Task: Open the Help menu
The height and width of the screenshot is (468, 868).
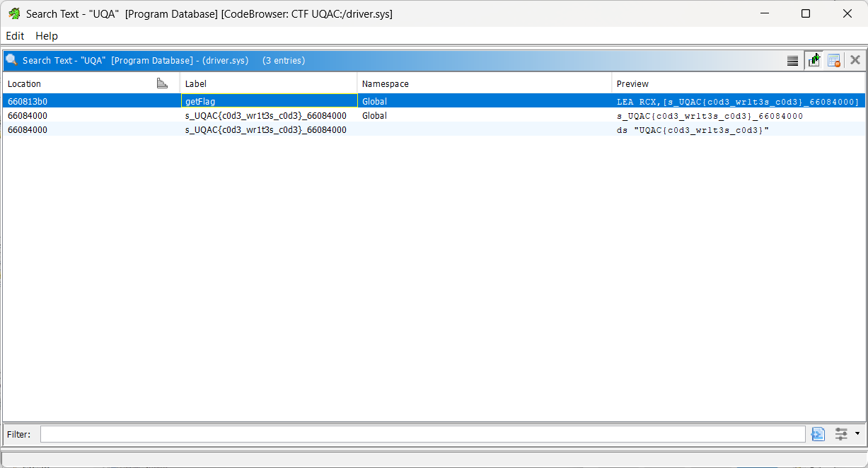Action: tap(47, 36)
